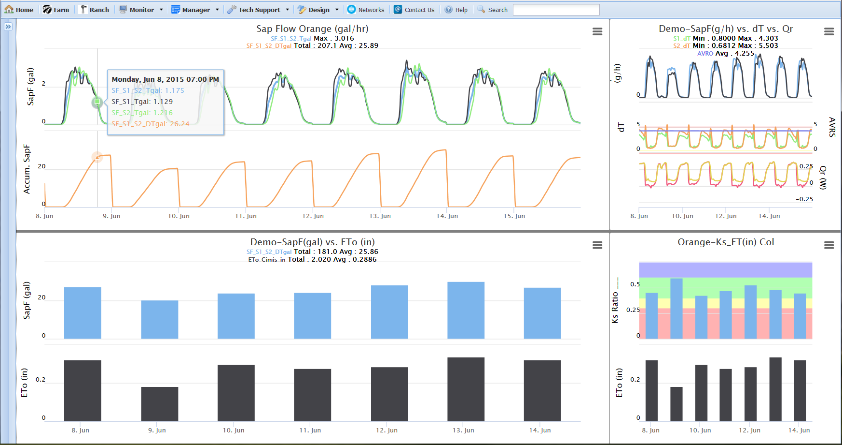Expand the Monitor dropdown menu

coord(141,8)
